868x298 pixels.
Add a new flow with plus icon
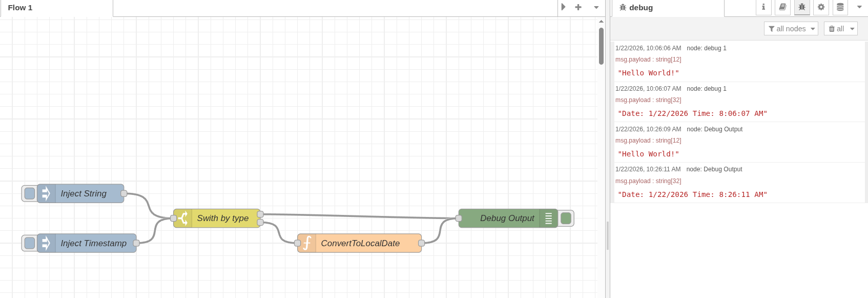point(578,7)
